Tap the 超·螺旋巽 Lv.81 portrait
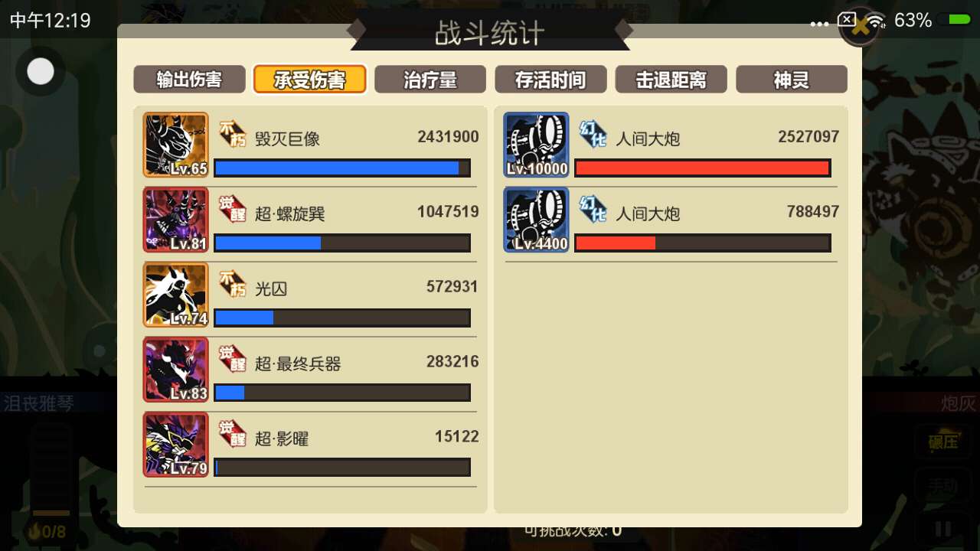The height and width of the screenshot is (551, 980). (175, 220)
